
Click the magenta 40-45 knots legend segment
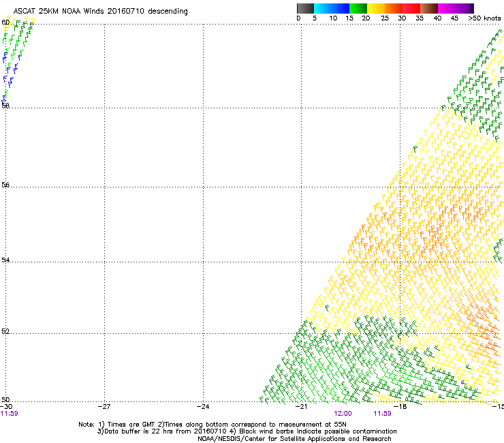(x=447, y=8)
